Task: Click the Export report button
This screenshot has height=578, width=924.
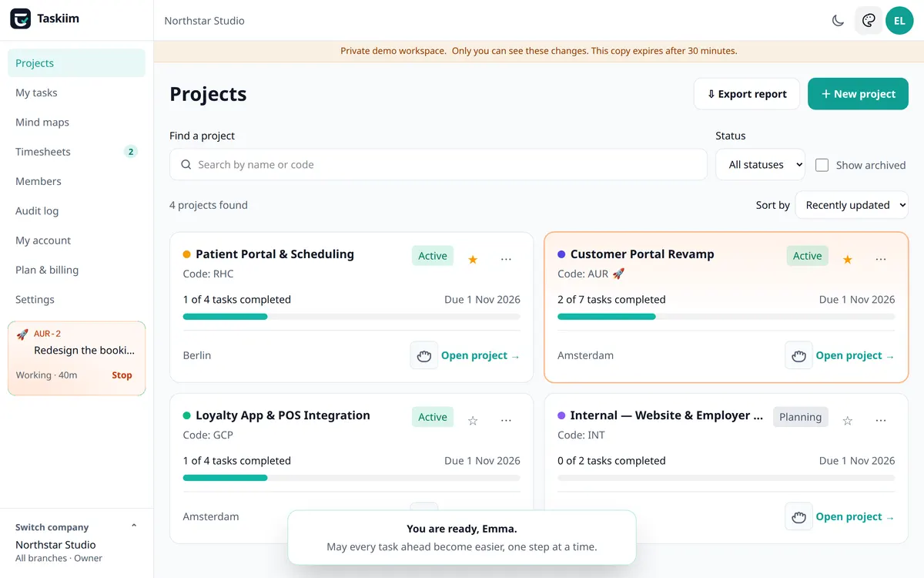Action: click(747, 94)
